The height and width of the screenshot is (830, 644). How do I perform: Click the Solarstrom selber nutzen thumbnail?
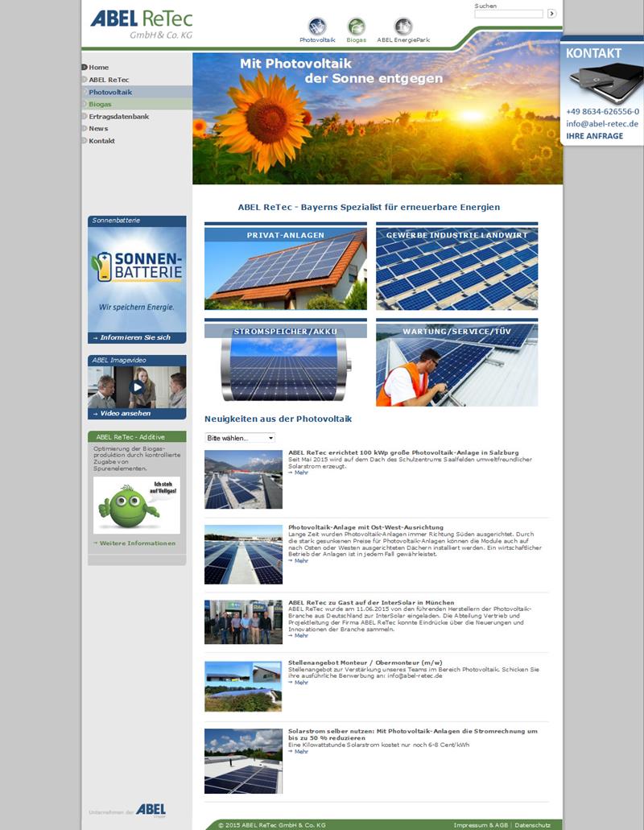click(243, 762)
